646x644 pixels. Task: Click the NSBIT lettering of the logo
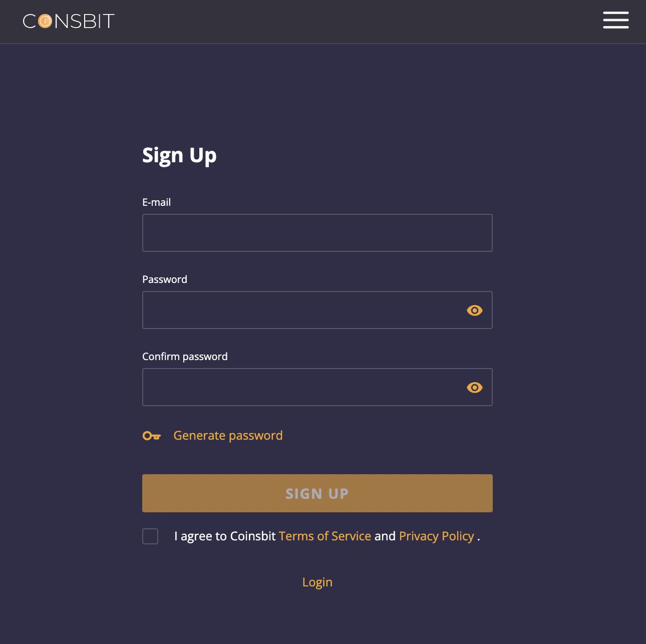click(85, 21)
